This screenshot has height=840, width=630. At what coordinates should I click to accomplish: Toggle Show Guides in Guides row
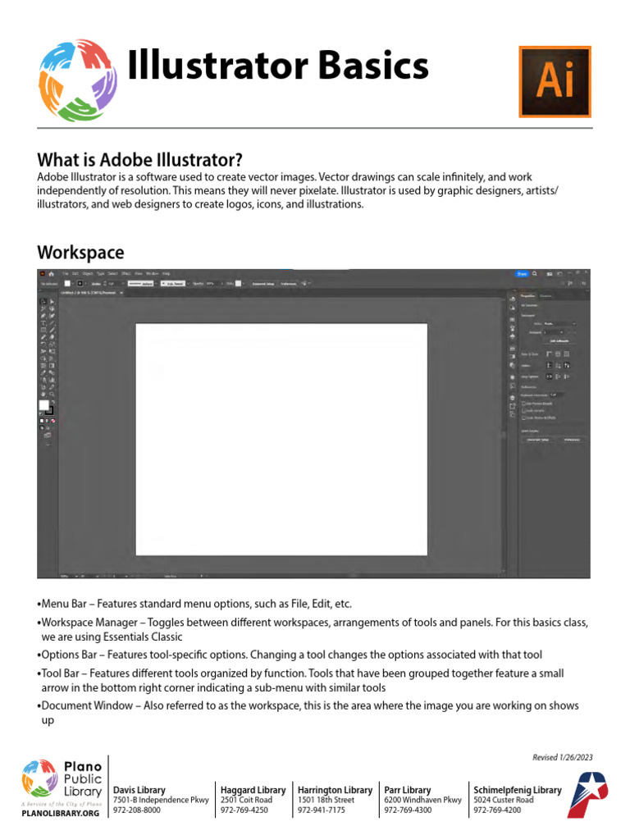coord(549,365)
